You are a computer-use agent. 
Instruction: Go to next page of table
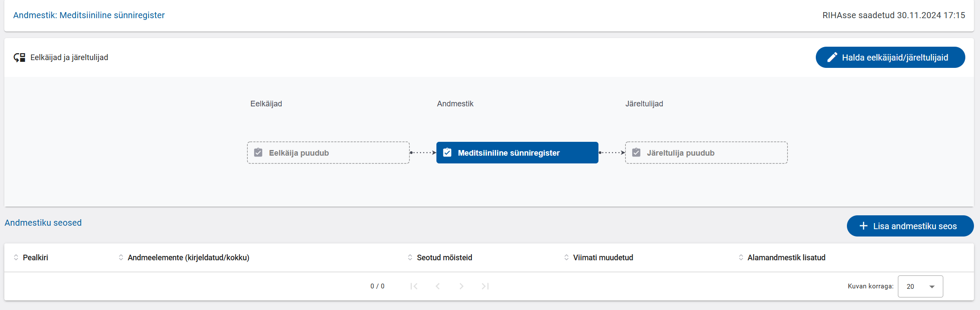click(461, 286)
